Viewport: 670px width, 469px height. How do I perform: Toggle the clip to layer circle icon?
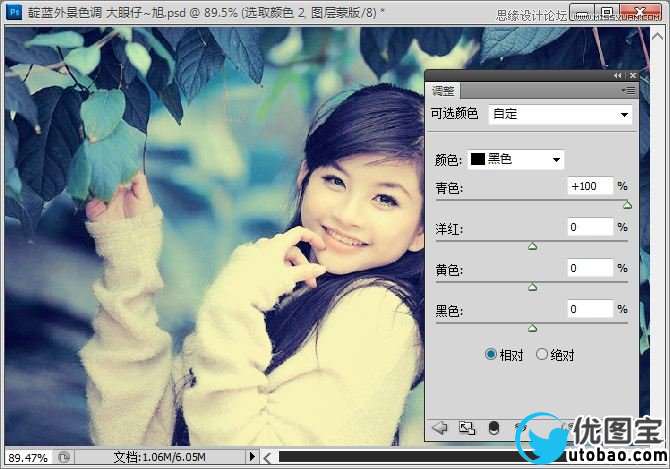click(494, 428)
